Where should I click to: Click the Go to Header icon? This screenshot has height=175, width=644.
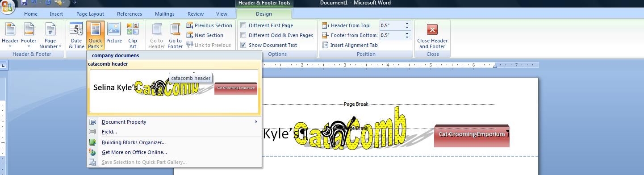[156, 29]
